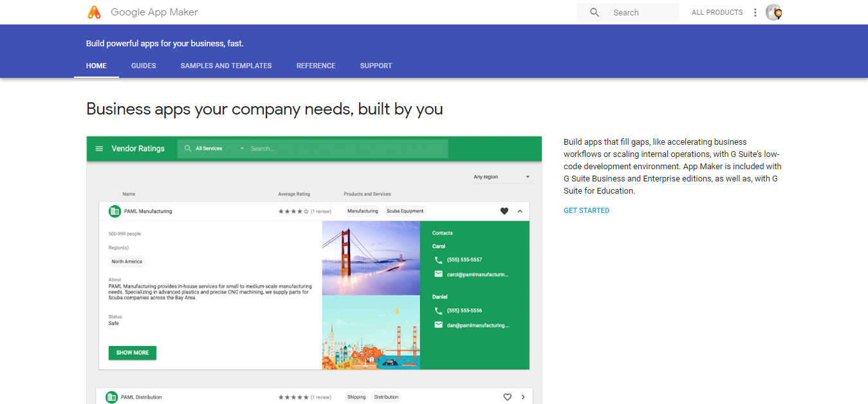This screenshot has width=868, height=404.
Task: Click the Vendor Ratings search magnifier icon
Action: point(188,149)
